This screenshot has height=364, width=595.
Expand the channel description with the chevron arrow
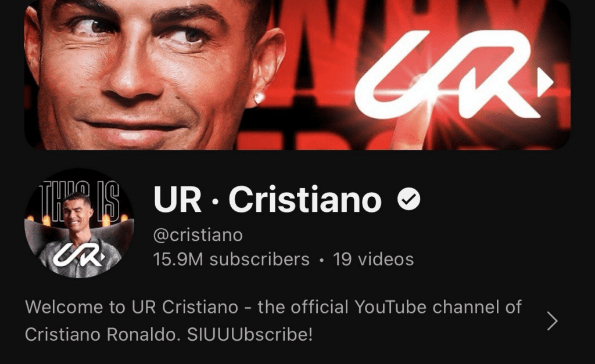click(x=552, y=321)
